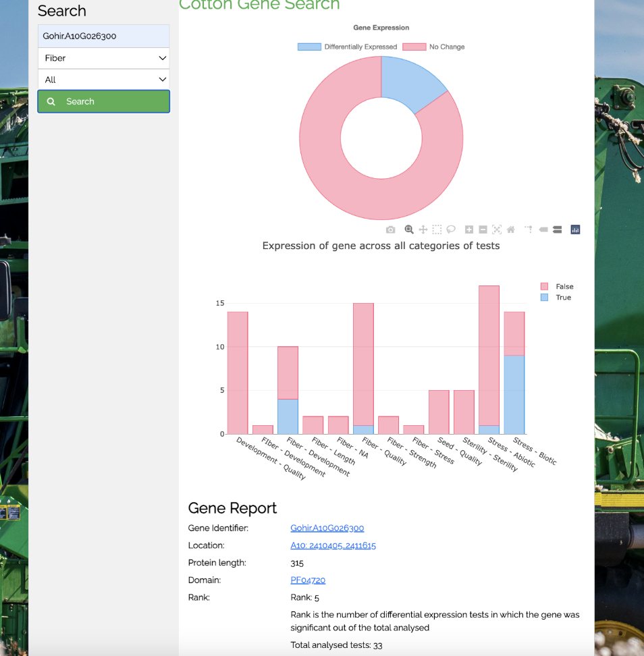Screen dimensions: 644x656
Task: Click the 'Gene Report' heading
Action: click(232, 508)
